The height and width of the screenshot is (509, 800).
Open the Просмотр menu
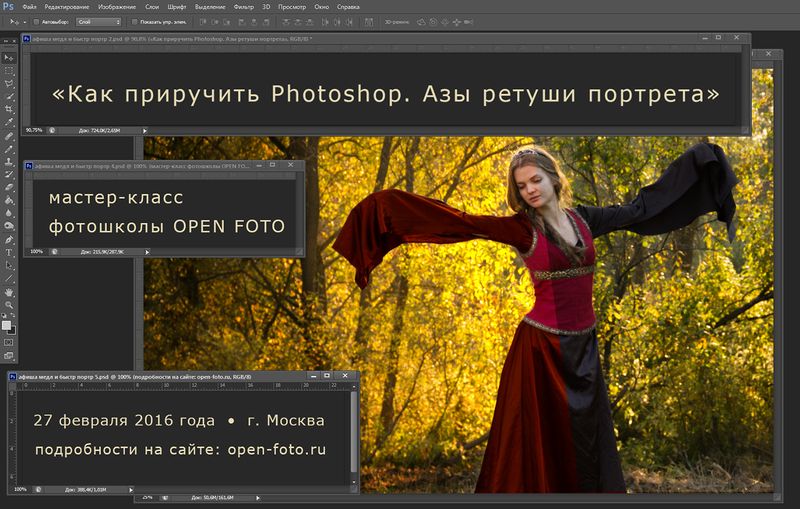click(x=292, y=7)
